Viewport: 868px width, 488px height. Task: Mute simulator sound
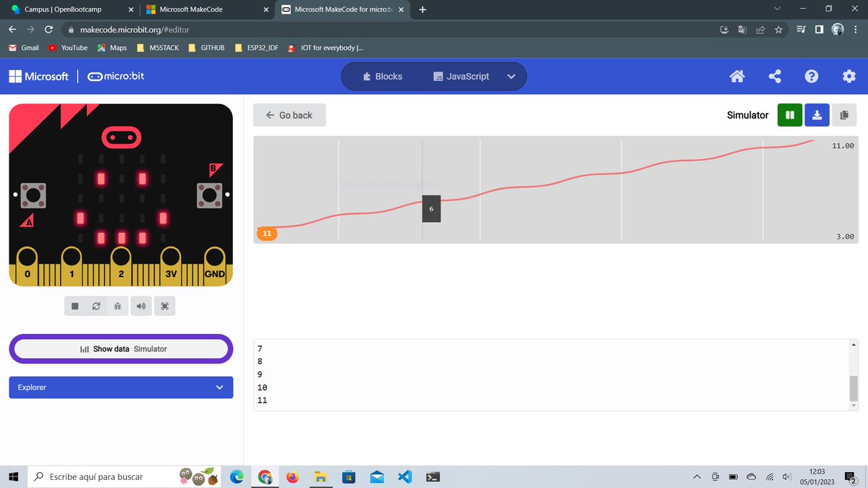pyautogui.click(x=141, y=305)
